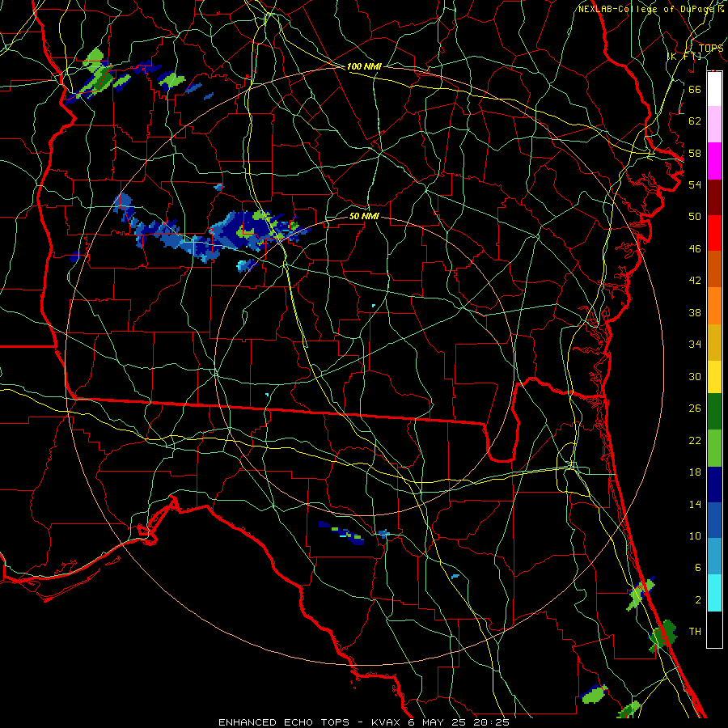The image size is (728, 728).
Task: Pick the medium blue legend swatch
Action: click(x=714, y=520)
